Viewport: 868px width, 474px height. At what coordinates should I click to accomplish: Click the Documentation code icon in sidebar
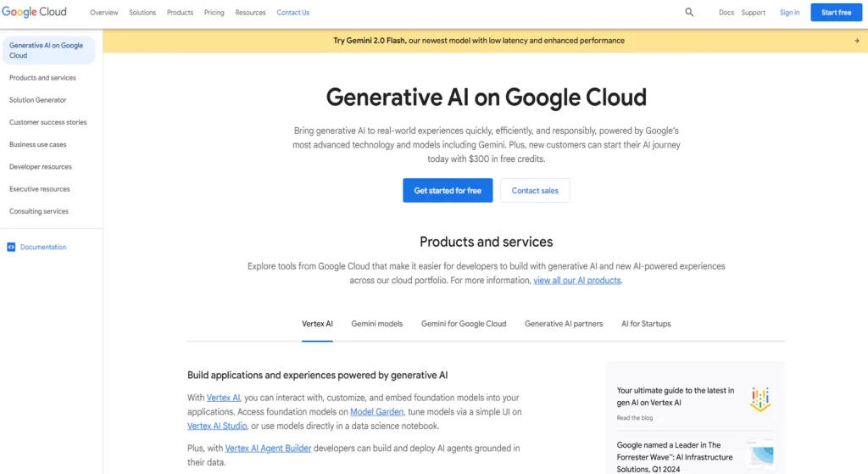point(11,247)
